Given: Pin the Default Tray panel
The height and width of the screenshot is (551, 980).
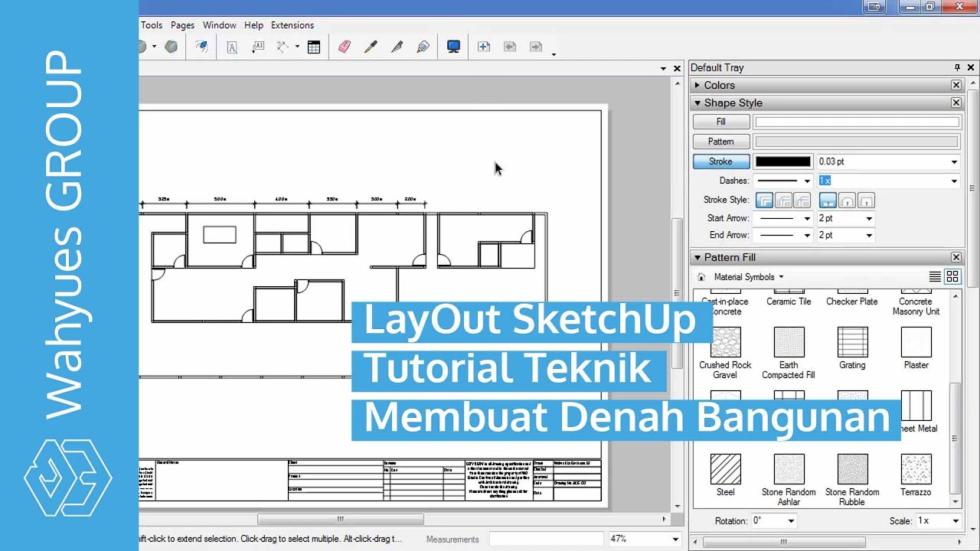Looking at the screenshot, I should point(957,67).
